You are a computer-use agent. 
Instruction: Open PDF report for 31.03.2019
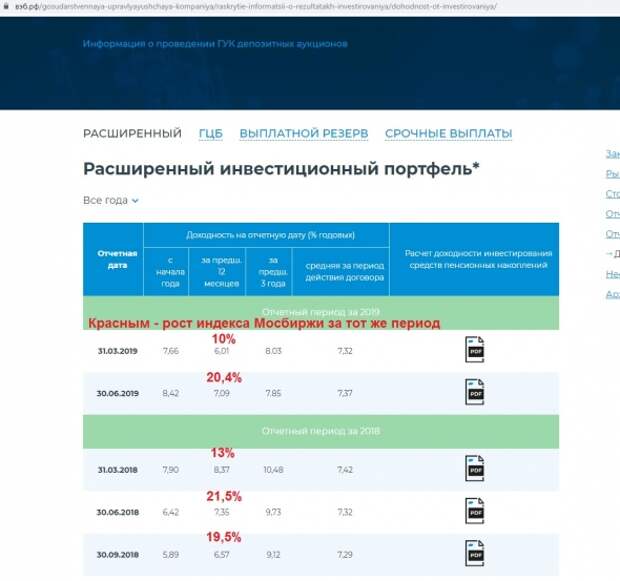pyautogui.click(x=474, y=350)
